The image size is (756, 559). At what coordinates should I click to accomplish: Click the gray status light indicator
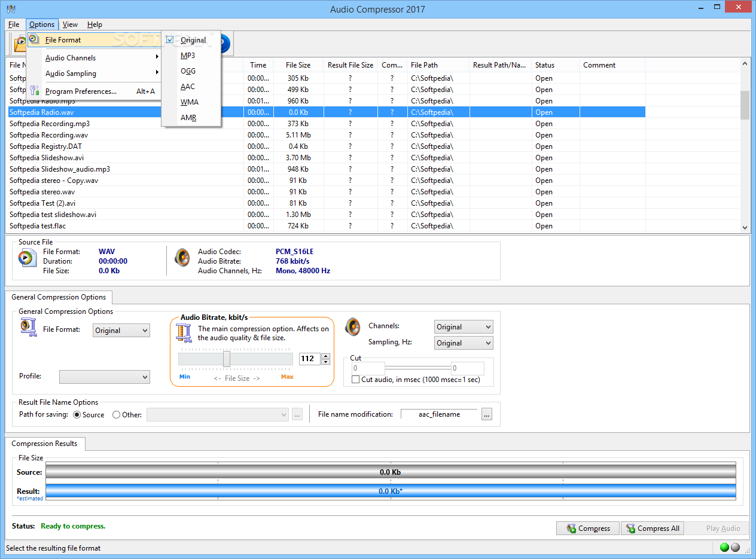click(735, 547)
